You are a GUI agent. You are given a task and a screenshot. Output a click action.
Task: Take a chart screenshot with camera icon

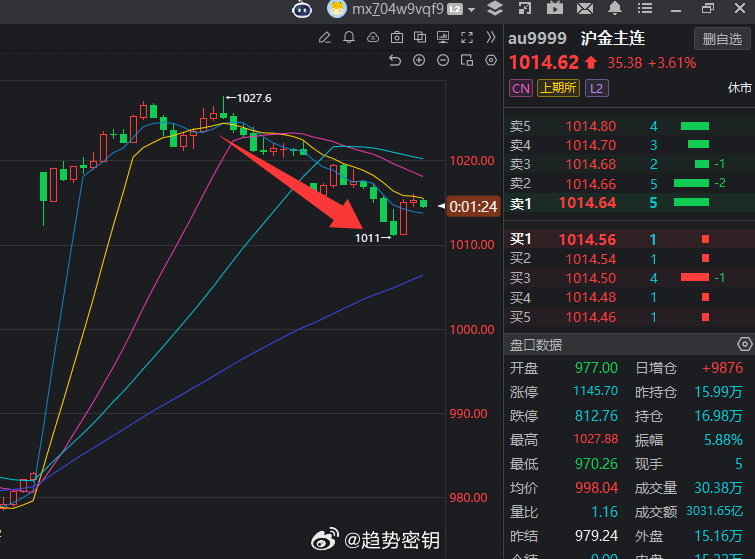(397, 38)
